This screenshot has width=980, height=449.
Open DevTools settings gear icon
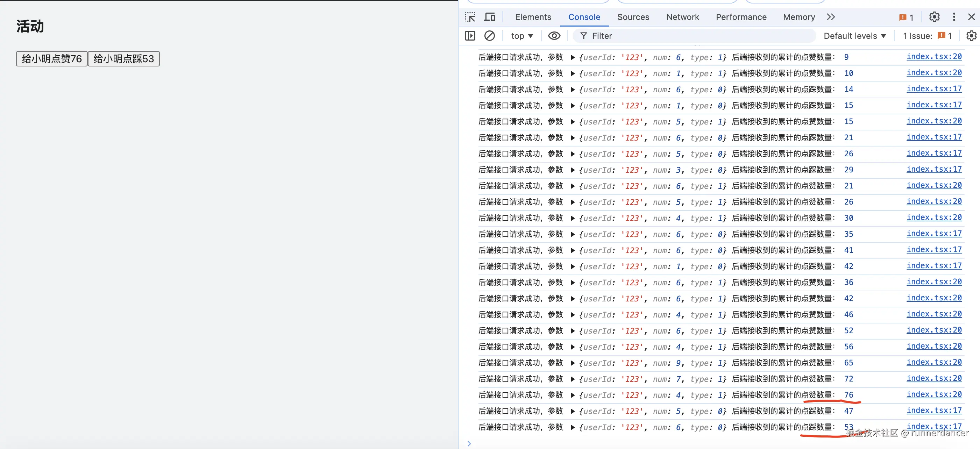(x=934, y=17)
